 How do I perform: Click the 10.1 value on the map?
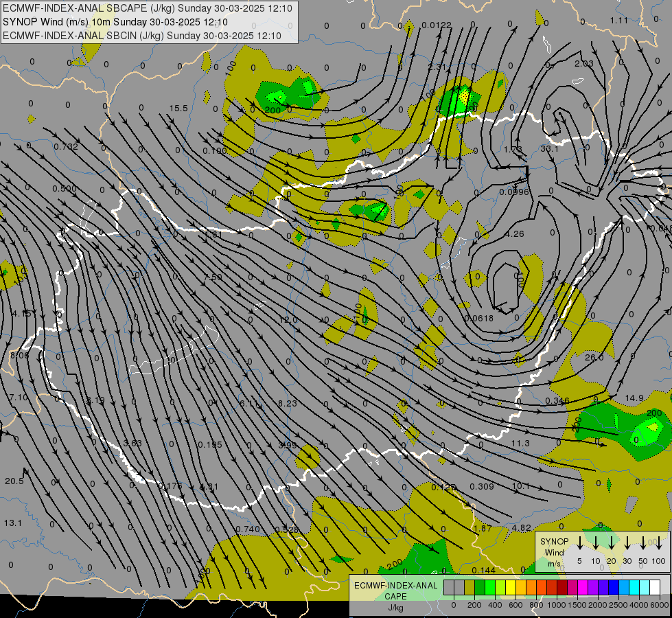pos(521,485)
